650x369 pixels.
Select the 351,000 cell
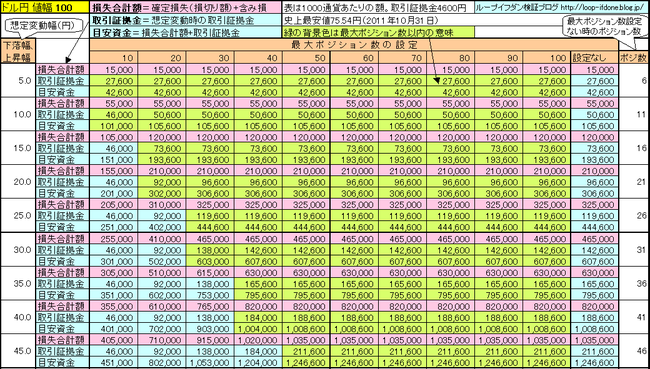(114, 295)
